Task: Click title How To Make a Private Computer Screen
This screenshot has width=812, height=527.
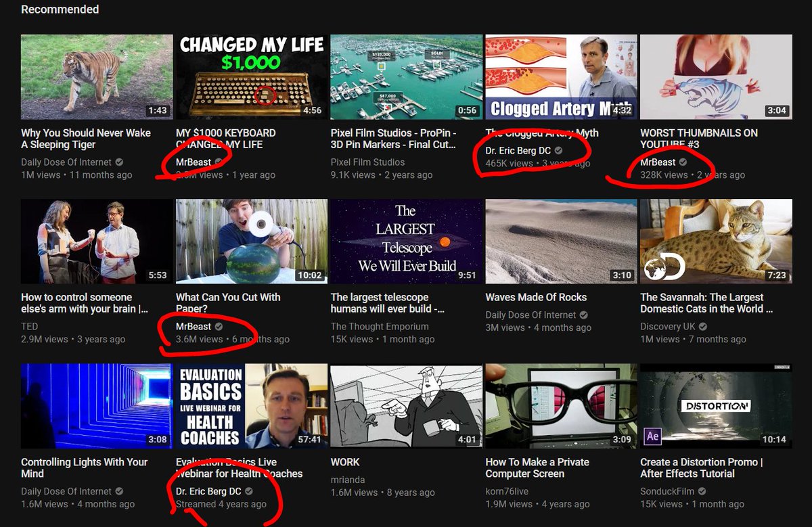Action: (x=537, y=467)
